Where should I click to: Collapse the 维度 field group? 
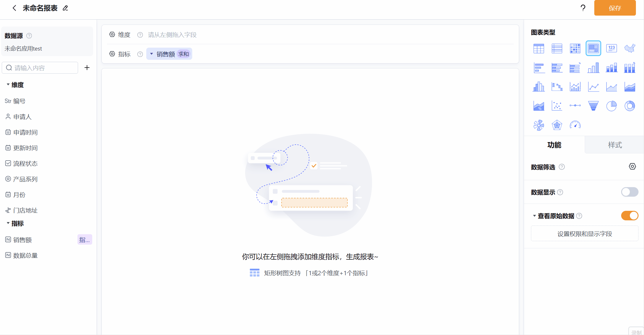(8, 85)
